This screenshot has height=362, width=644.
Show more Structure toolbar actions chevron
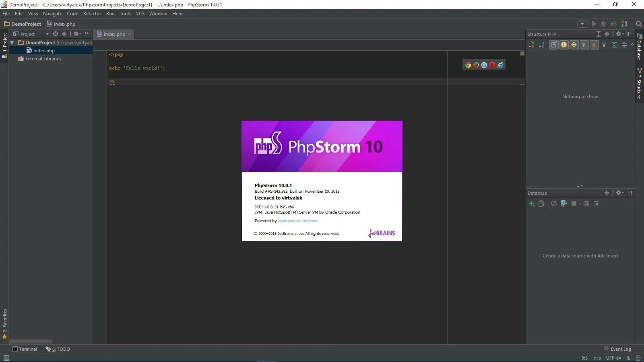point(632,45)
